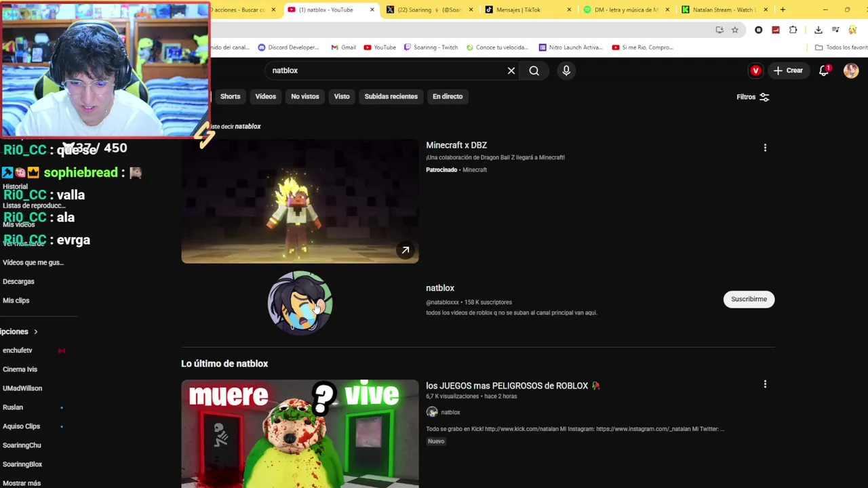Click the round black extension icon
This screenshot has height=488, width=868.
pyautogui.click(x=759, y=30)
